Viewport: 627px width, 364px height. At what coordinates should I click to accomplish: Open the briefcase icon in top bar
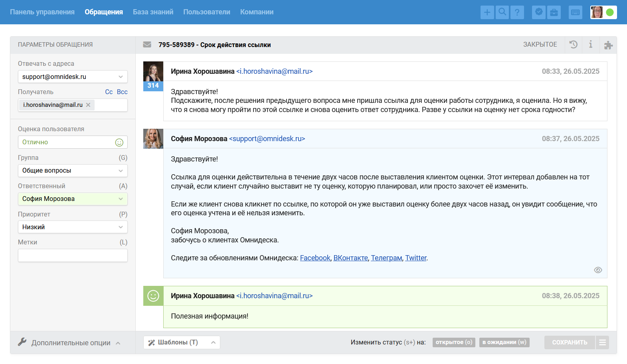554,12
